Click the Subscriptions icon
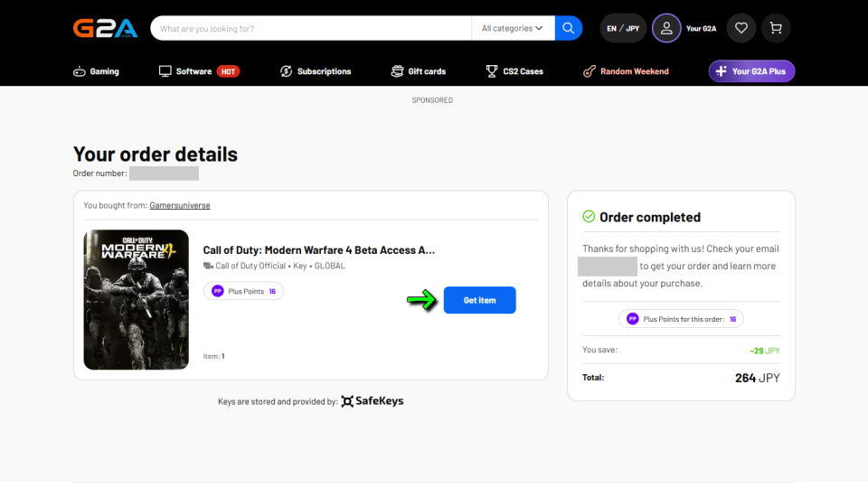Image resolution: width=868 pixels, height=488 pixels. click(287, 71)
